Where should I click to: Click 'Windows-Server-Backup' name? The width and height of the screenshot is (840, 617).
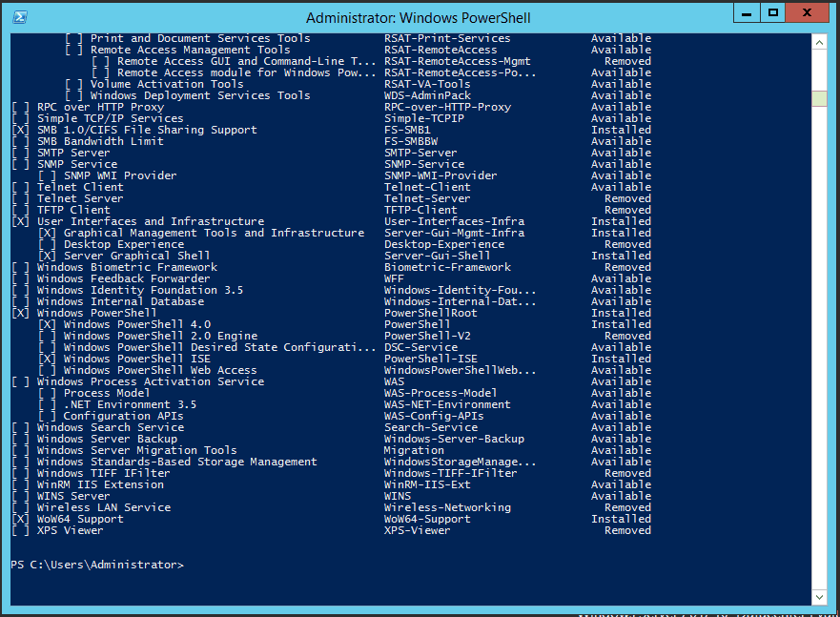click(x=454, y=440)
